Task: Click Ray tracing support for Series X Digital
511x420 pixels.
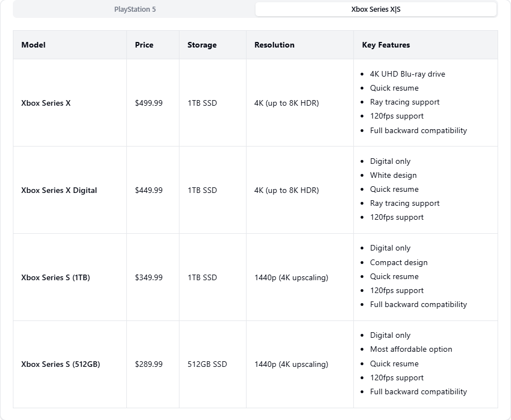Action: [x=404, y=204]
